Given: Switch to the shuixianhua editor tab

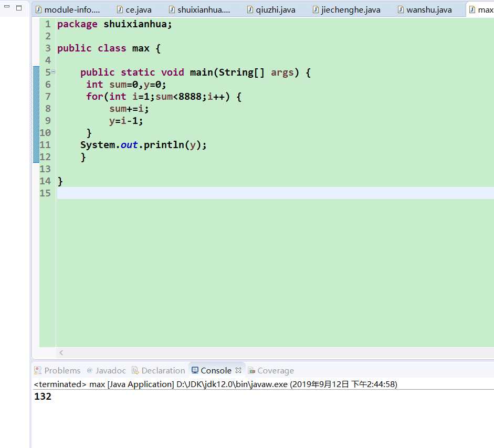Looking at the screenshot, I should pyautogui.click(x=199, y=10).
